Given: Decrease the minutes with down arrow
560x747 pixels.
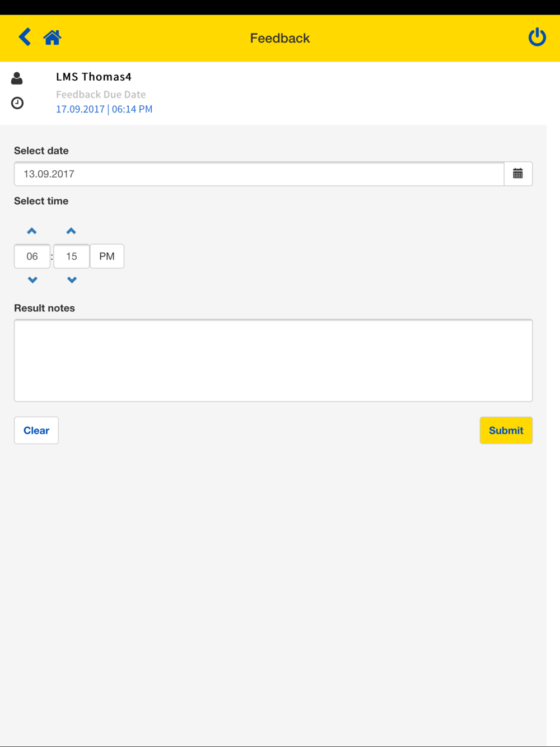Looking at the screenshot, I should [x=72, y=280].
